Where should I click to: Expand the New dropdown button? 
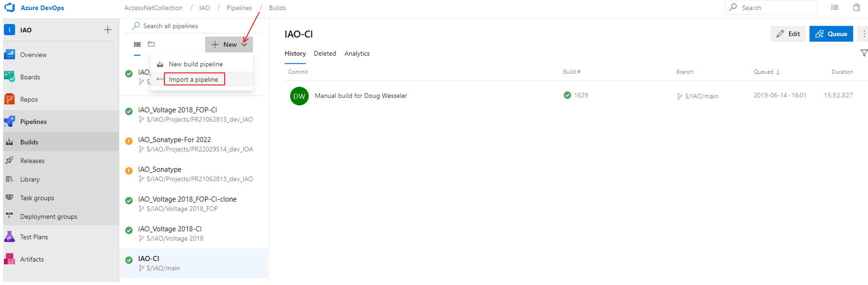229,45
